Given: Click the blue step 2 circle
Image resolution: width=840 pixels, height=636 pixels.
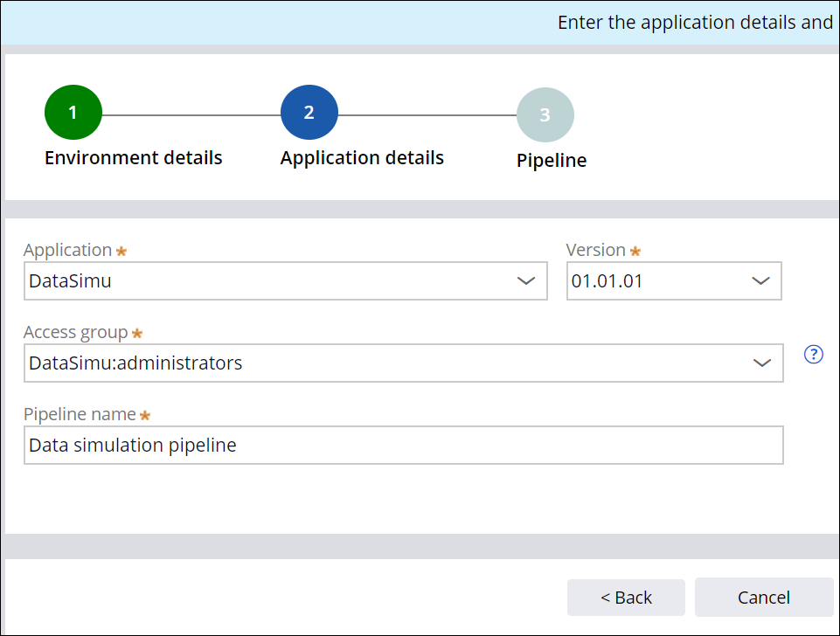Looking at the screenshot, I should point(309,114).
